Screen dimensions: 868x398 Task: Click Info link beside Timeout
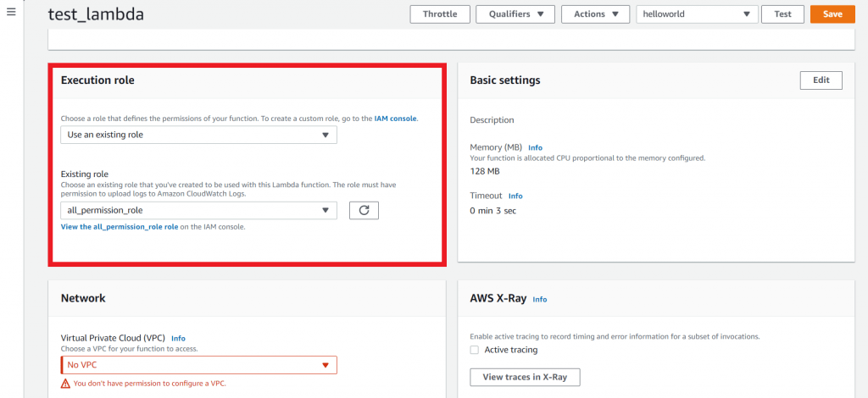pos(515,196)
